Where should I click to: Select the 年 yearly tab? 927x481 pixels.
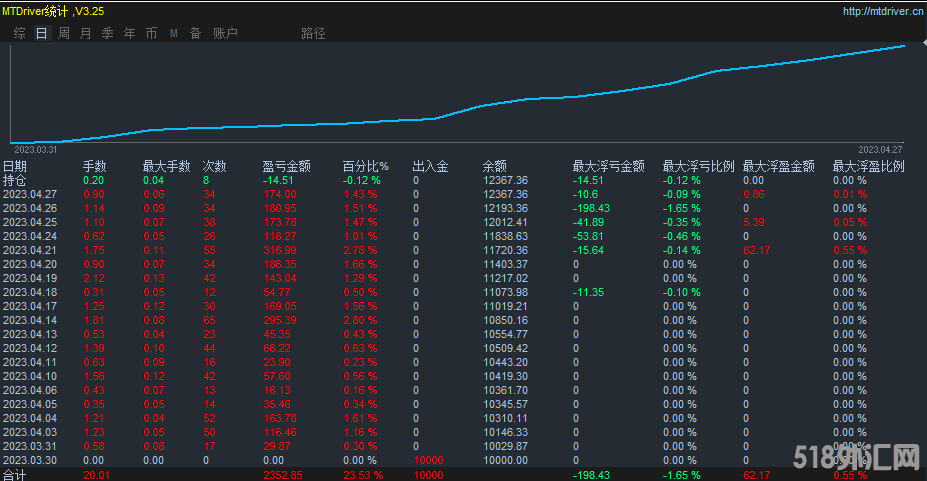pyautogui.click(x=130, y=33)
